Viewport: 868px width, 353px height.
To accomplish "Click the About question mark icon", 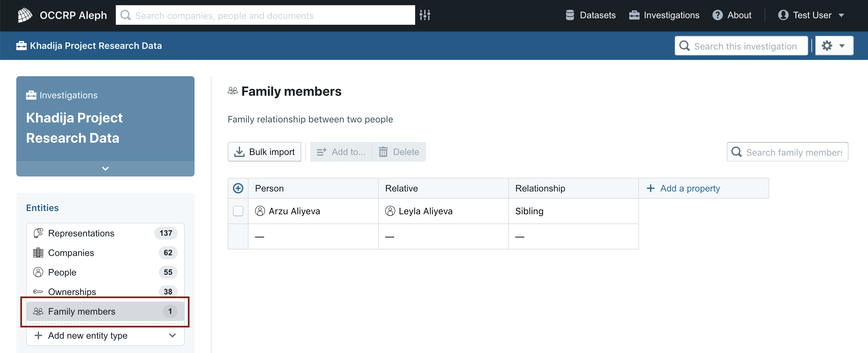I will coord(717,15).
